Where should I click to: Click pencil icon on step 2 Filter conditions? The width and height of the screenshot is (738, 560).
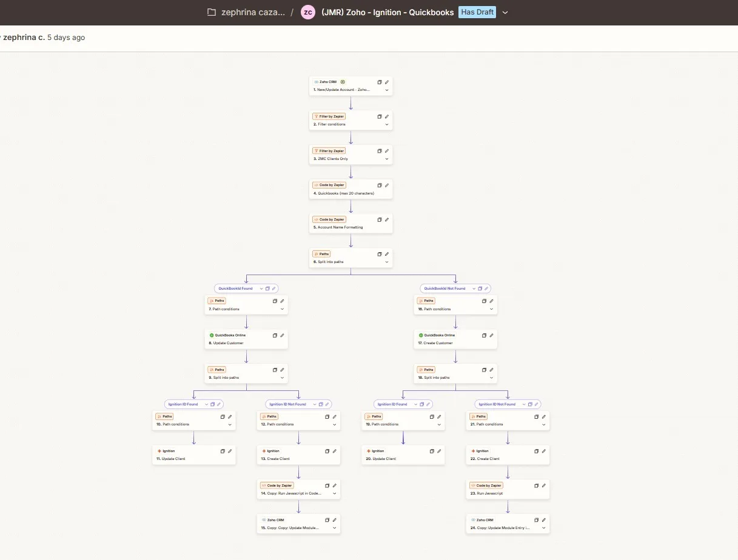(387, 116)
